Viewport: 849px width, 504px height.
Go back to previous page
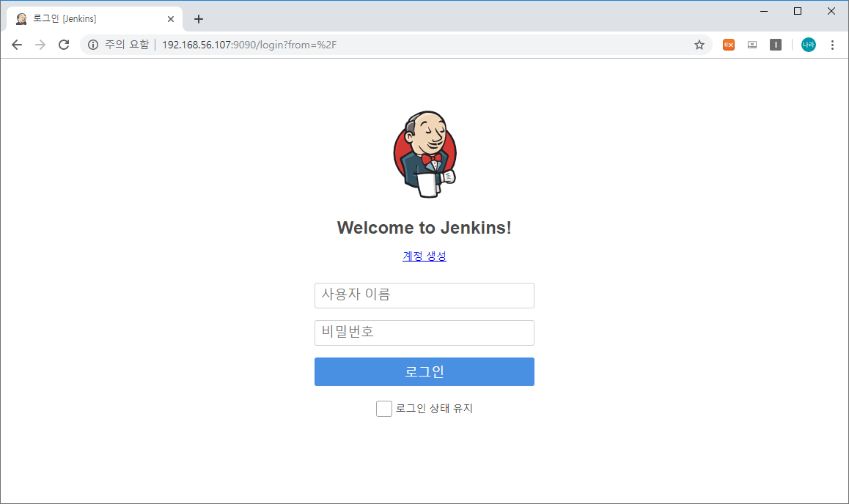[17, 45]
